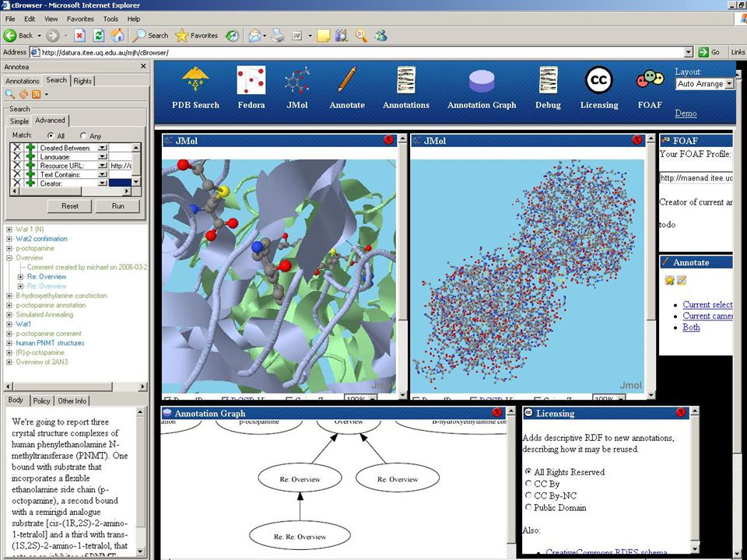Click the search criteria horizontal scrollbar
The image size is (747, 560).
[x=71, y=191]
